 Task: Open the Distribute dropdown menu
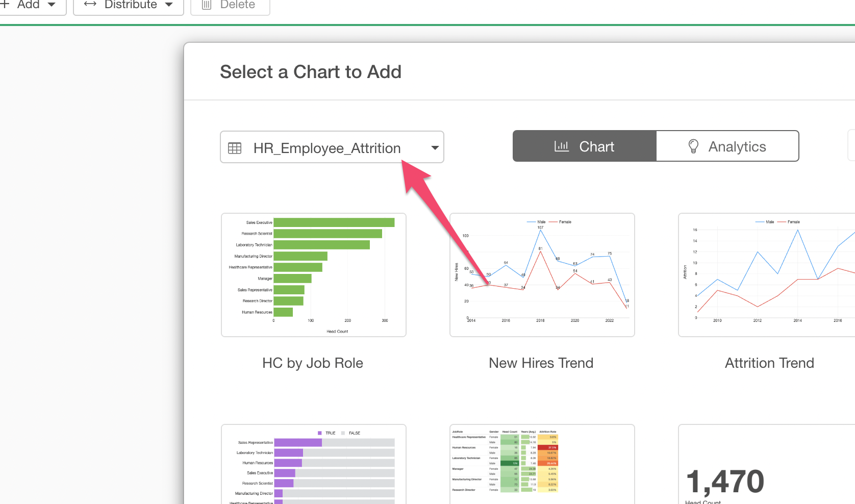(129, 5)
